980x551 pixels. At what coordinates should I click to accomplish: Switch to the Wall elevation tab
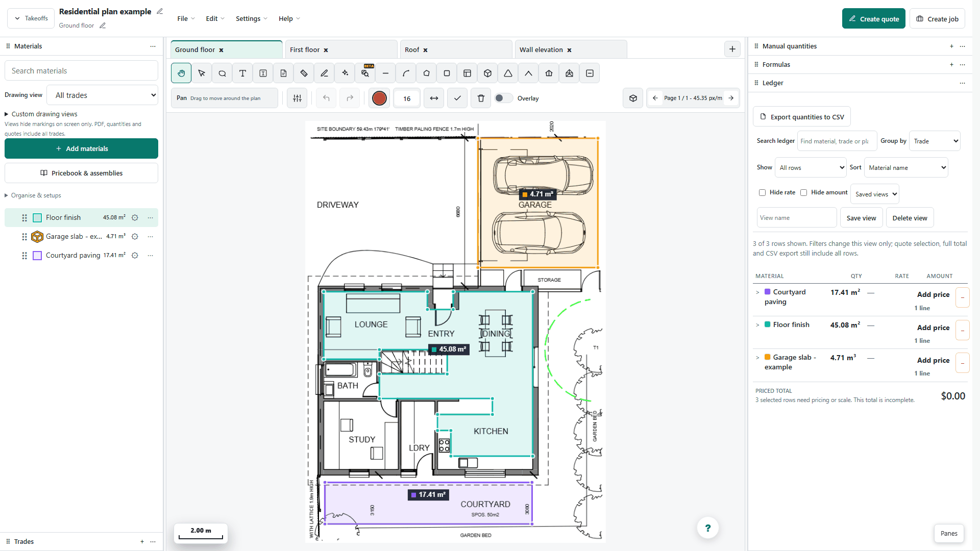[x=571, y=49]
